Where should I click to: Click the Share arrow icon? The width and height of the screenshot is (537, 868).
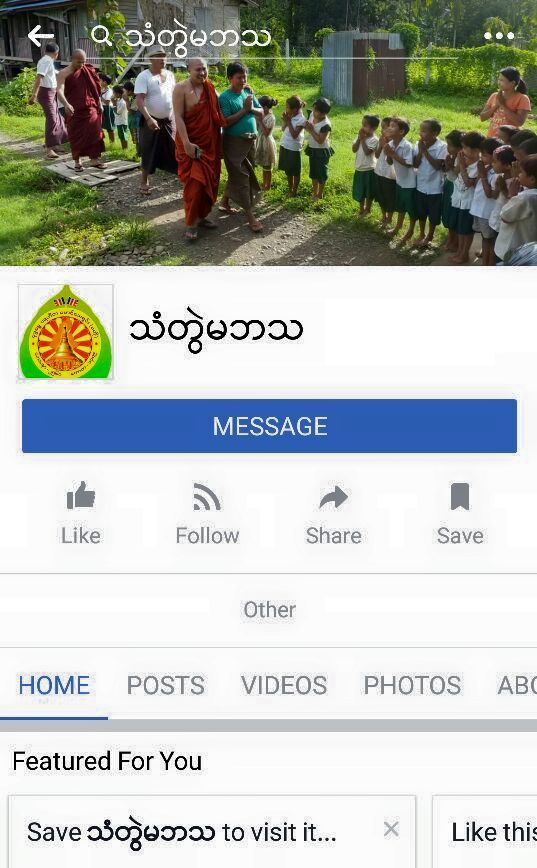334,497
